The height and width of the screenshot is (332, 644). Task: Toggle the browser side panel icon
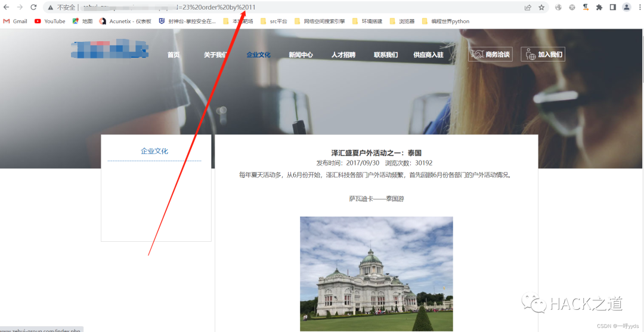[x=612, y=7]
